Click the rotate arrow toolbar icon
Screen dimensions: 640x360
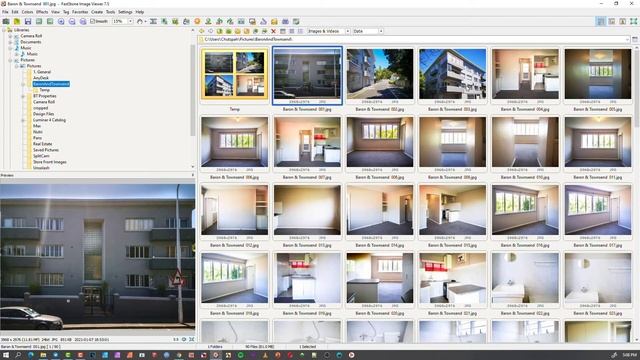pos(140,21)
